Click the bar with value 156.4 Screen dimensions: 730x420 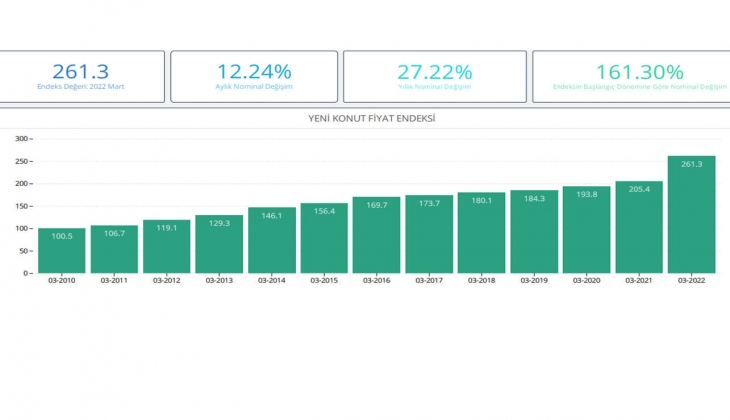pos(324,238)
